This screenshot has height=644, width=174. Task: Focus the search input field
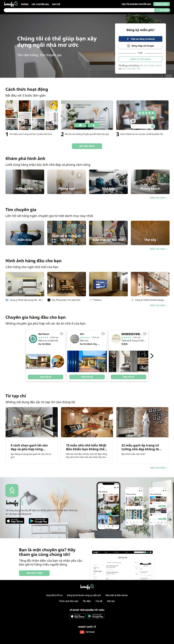pos(79,10)
